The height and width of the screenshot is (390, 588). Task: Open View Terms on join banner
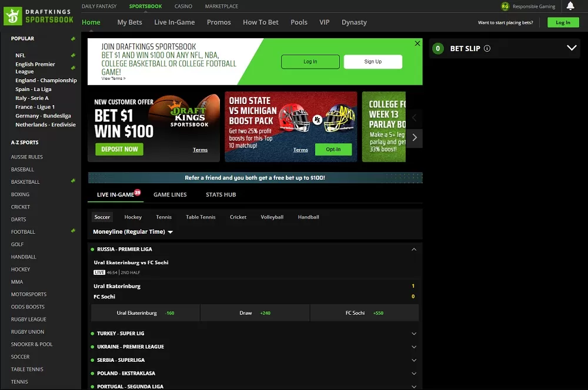pos(113,79)
